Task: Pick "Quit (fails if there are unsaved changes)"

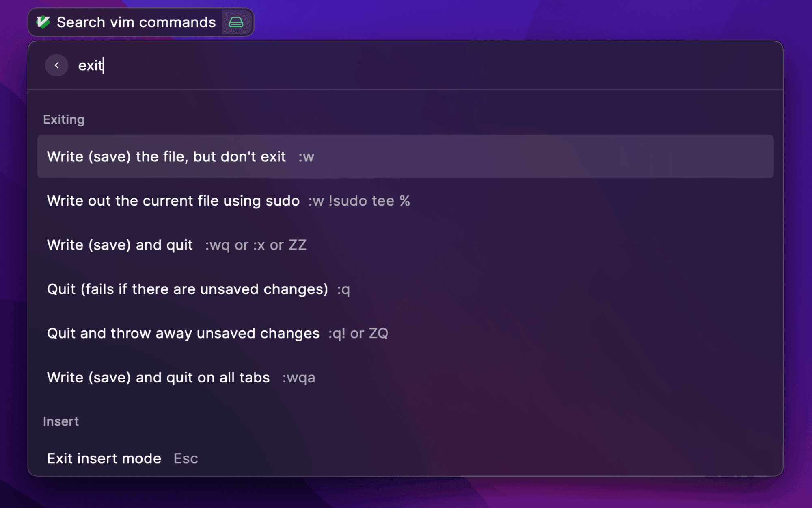Action: [405, 289]
